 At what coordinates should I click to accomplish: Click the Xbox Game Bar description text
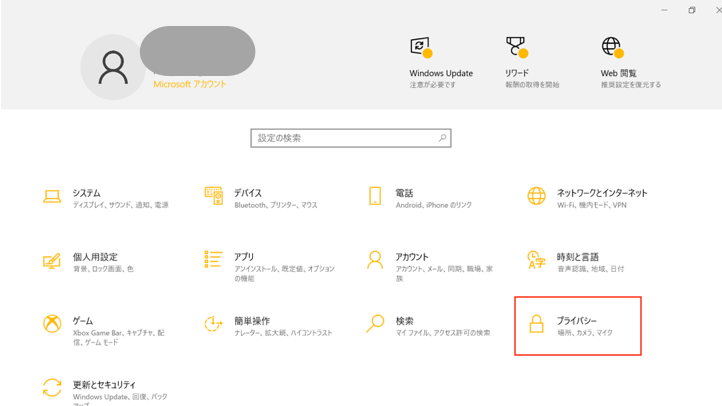click(x=119, y=337)
